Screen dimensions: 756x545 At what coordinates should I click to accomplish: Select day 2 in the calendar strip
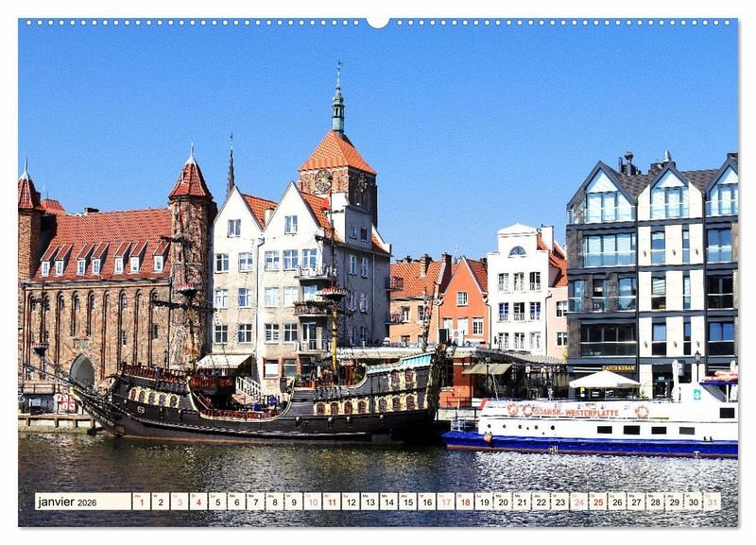tap(160, 502)
